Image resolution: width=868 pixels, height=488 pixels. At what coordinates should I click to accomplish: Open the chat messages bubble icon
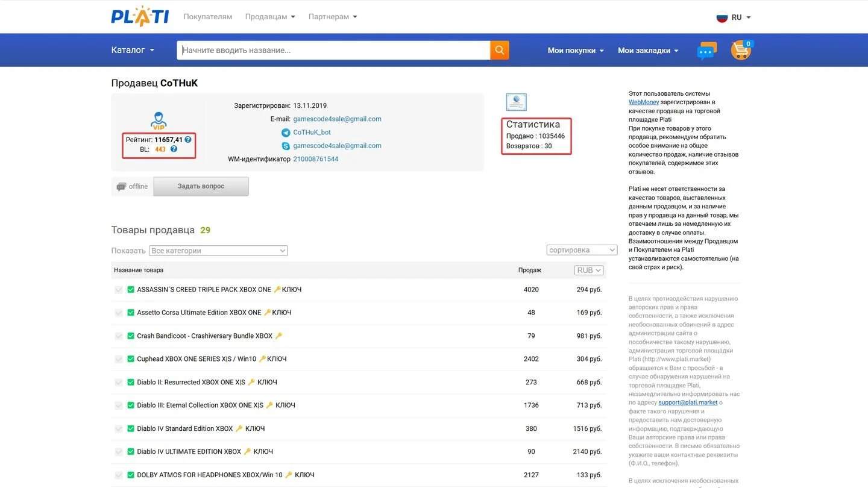click(x=706, y=51)
